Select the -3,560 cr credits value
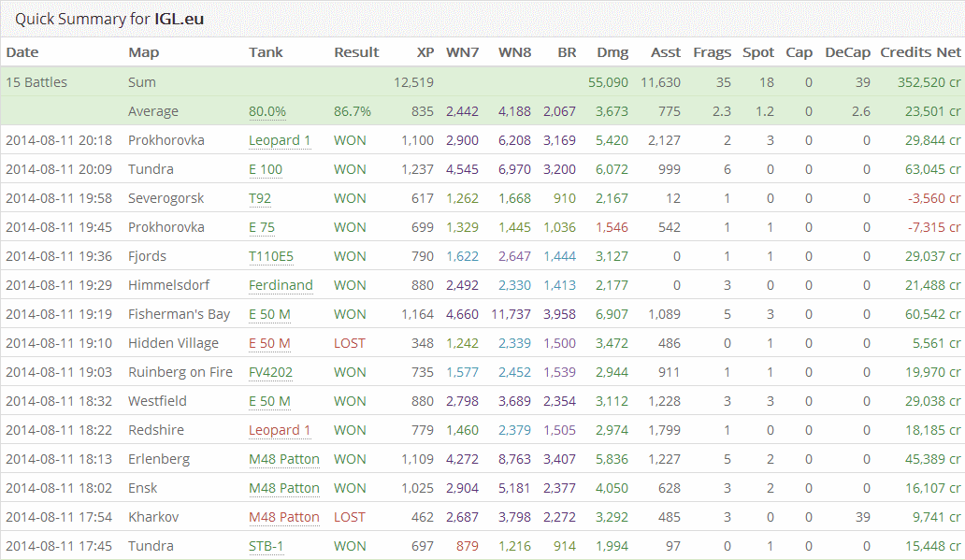This screenshot has width=965, height=560. coord(933,198)
